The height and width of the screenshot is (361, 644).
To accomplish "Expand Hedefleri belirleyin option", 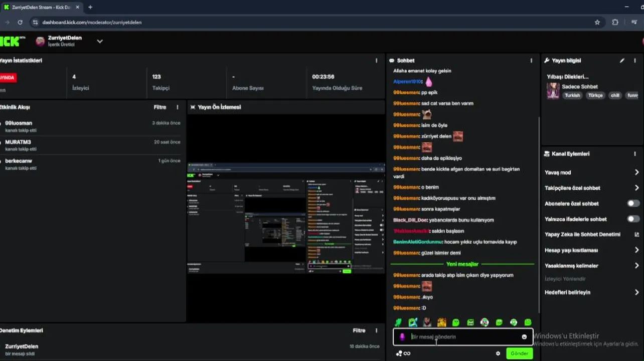I will pyautogui.click(x=636, y=292).
